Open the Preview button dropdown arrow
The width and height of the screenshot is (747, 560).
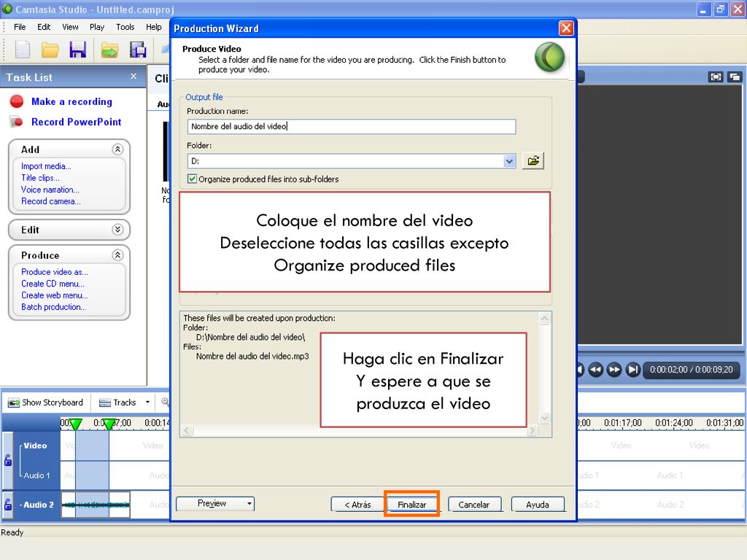click(x=249, y=504)
